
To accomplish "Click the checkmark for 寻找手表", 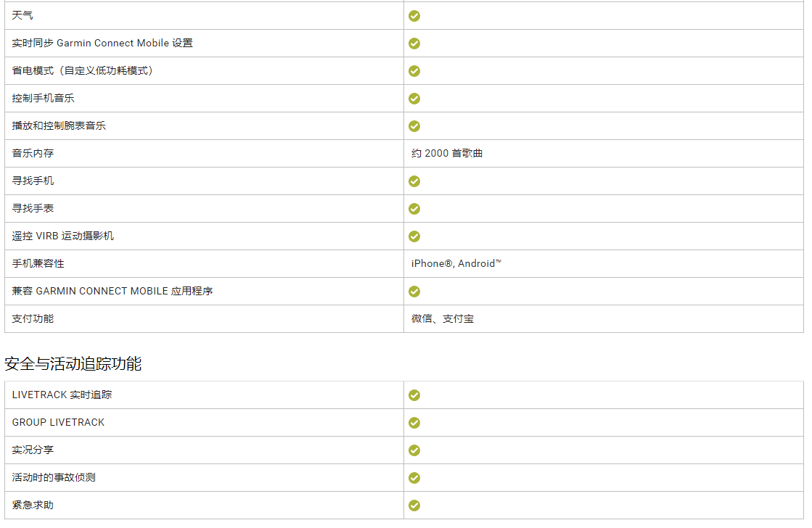I will coord(414,209).
